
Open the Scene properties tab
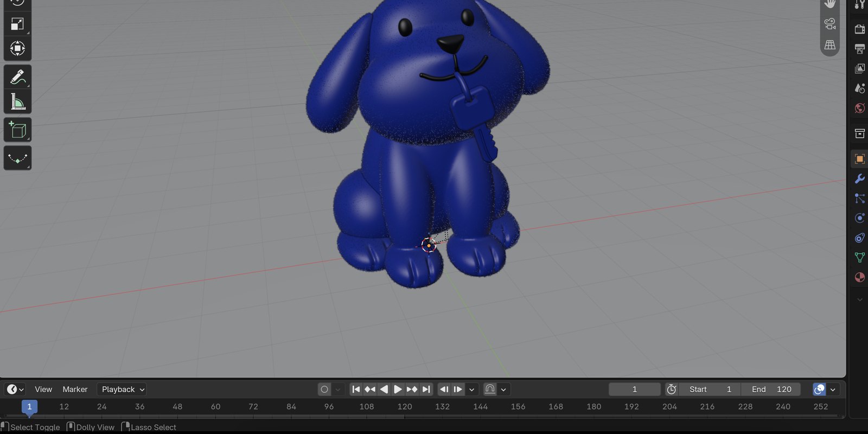[x=860, y=88]
